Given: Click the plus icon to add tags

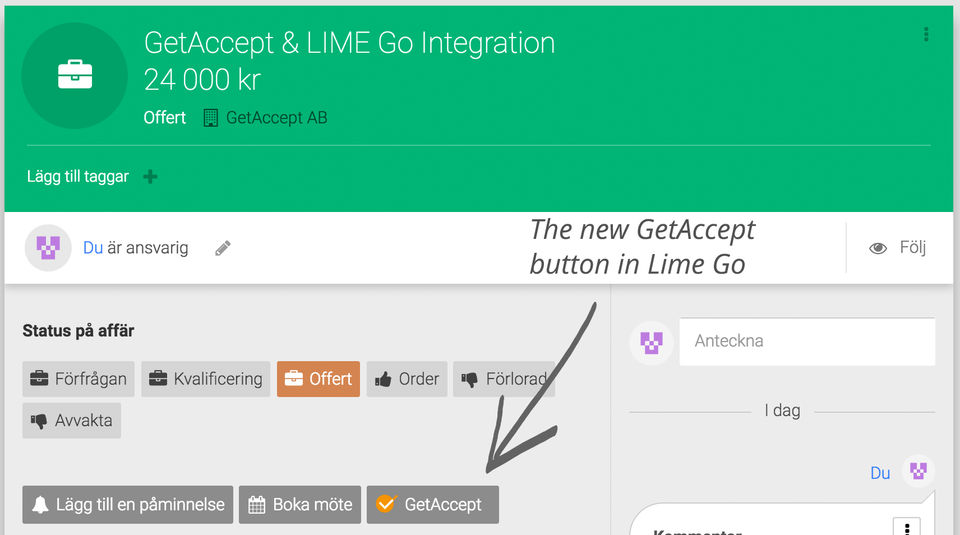Looking at the screenshot, I should [x=150, y=177].
